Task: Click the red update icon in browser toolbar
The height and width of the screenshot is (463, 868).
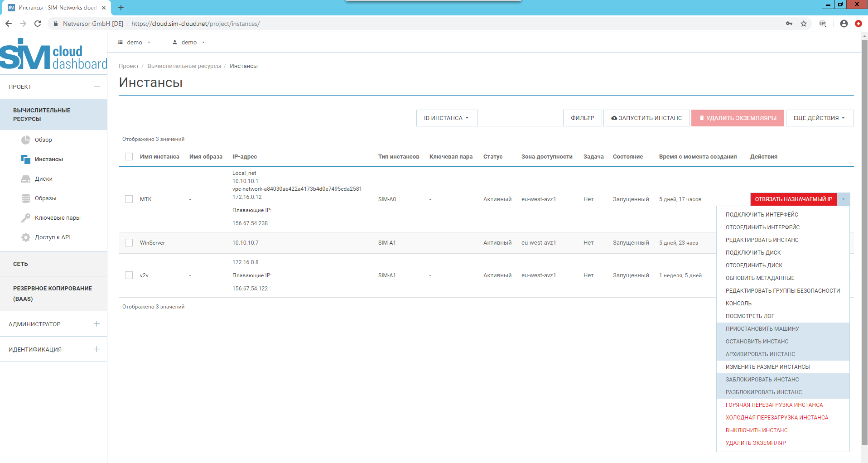Action: (858, 24)
